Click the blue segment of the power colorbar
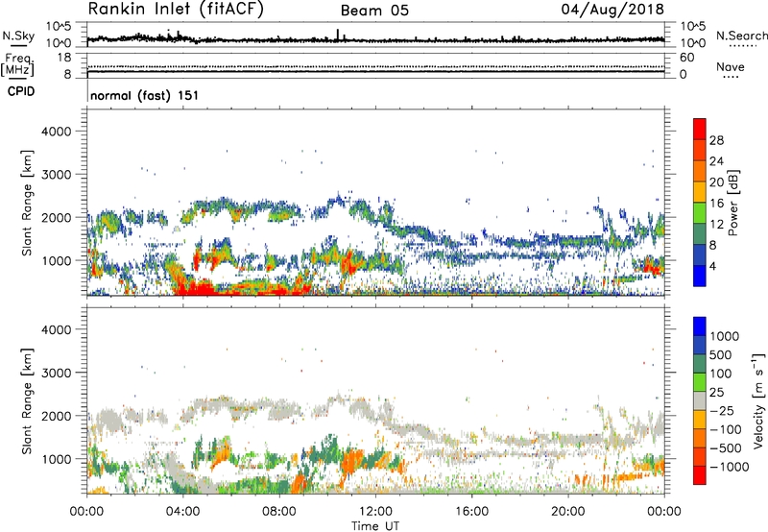The height and width of the screenshot is (532, 768). (x=700, y=276)
